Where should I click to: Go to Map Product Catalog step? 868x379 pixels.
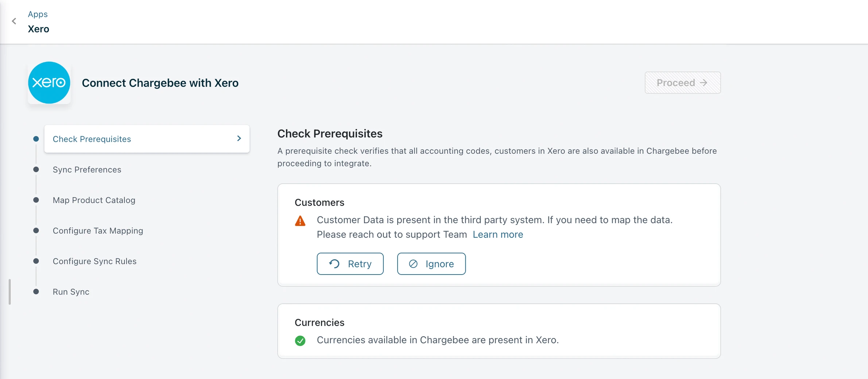click(94, 200)
